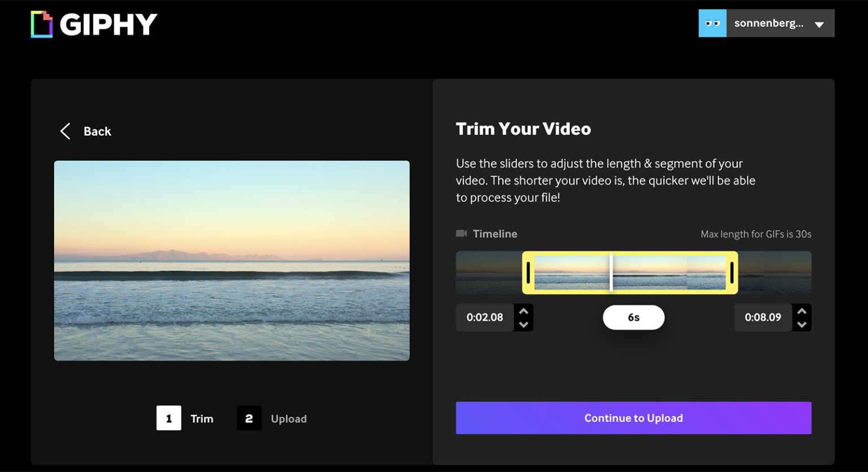Click the video preview thumbnail of the ocean
The height and width of the screenshot is (472, 868).
click(x=232, y=260)
